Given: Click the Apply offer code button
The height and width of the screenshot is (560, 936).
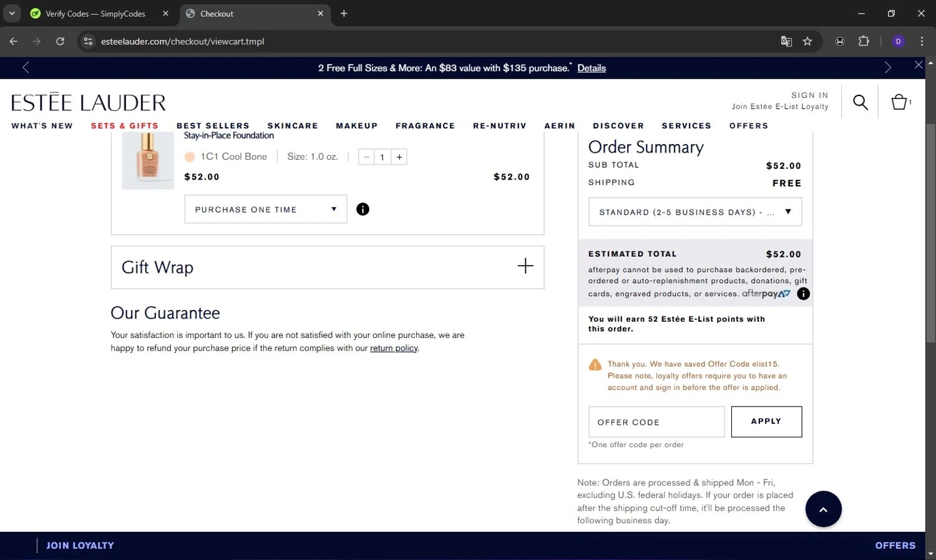Looking at the screenshot, I should 766,422.
